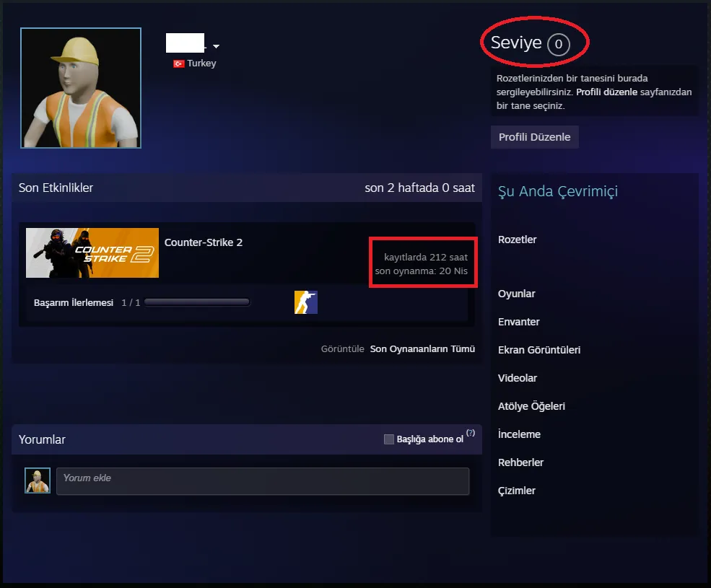Enable the Başlığa abone ol checkbox
The image size is (711, 588).
[x=389, y=439]
